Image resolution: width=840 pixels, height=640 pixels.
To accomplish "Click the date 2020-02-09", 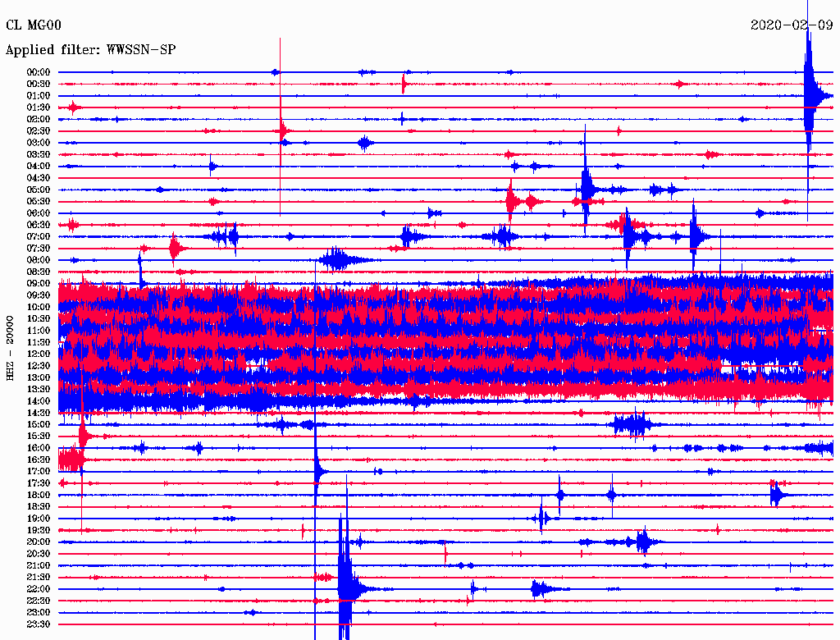I will 792,25.
